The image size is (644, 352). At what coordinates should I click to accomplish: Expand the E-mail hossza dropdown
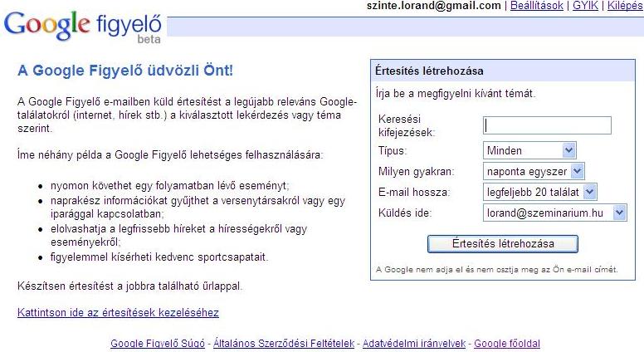click(540, 193)
